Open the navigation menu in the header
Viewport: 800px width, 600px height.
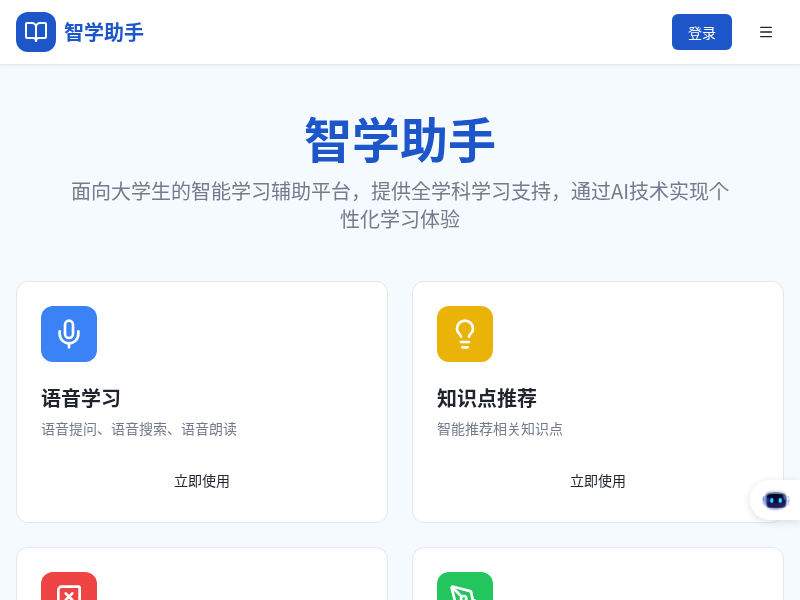point(766,32)
